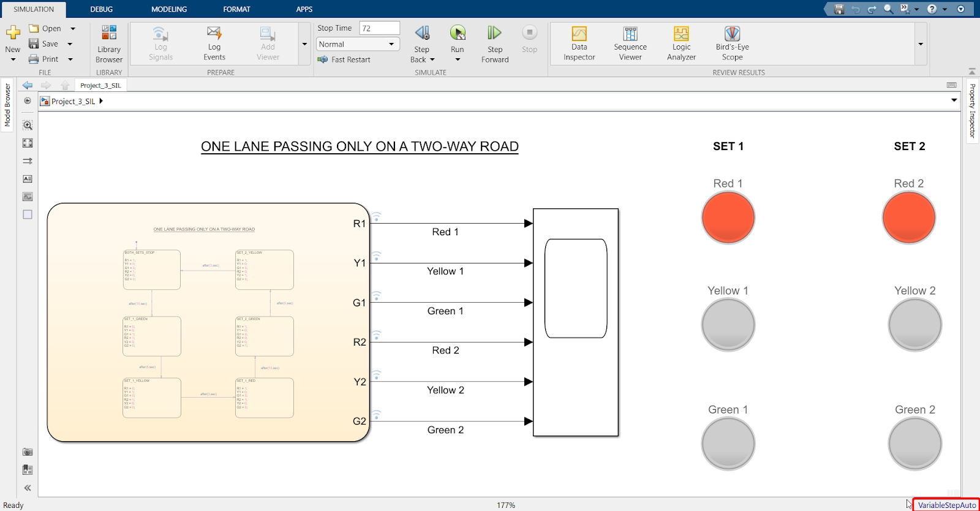Select the Area tool icon

(x=28, y=214)
